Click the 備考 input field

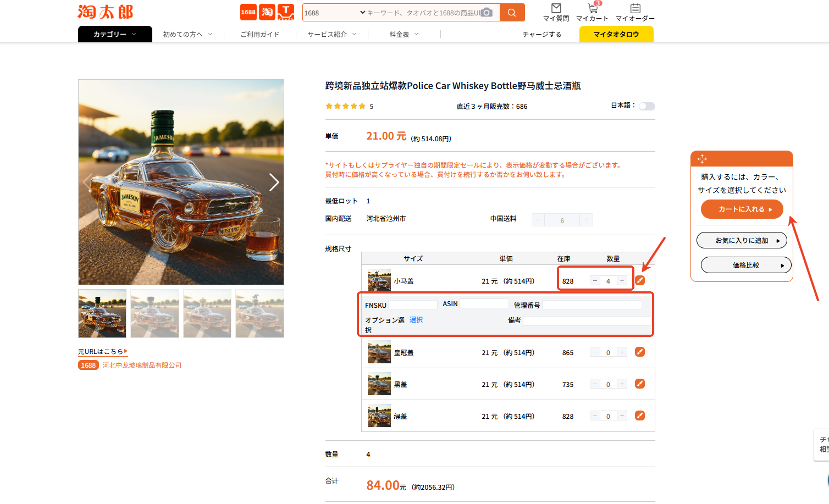[x=587, y=320]
